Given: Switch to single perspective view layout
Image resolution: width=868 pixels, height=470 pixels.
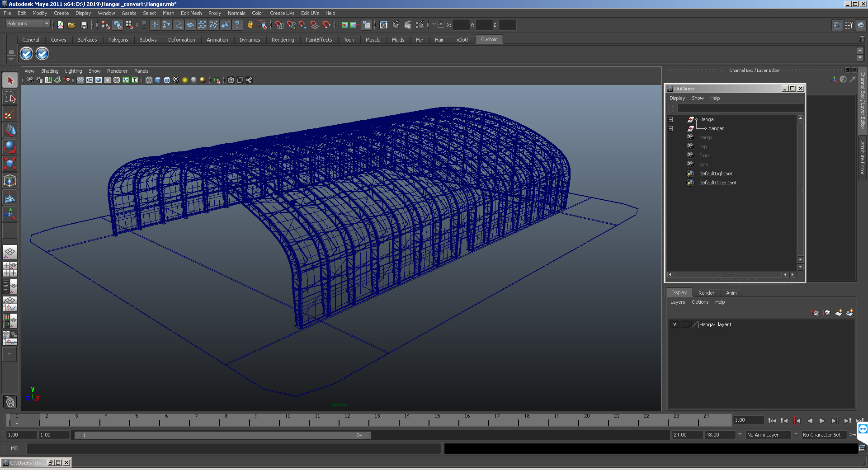Looking at the screenshot, I should click(10, 252).
